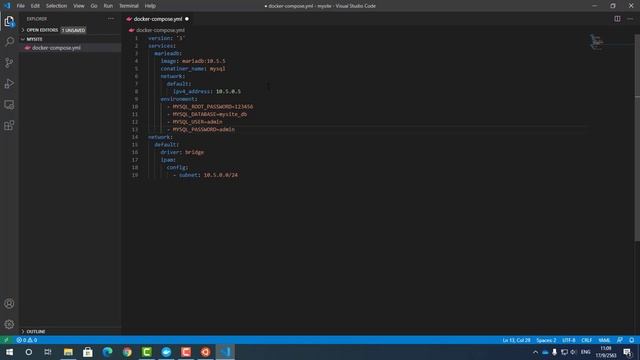Open the Terminal menu
Screen dimensions: 640x360
[129, 6]
